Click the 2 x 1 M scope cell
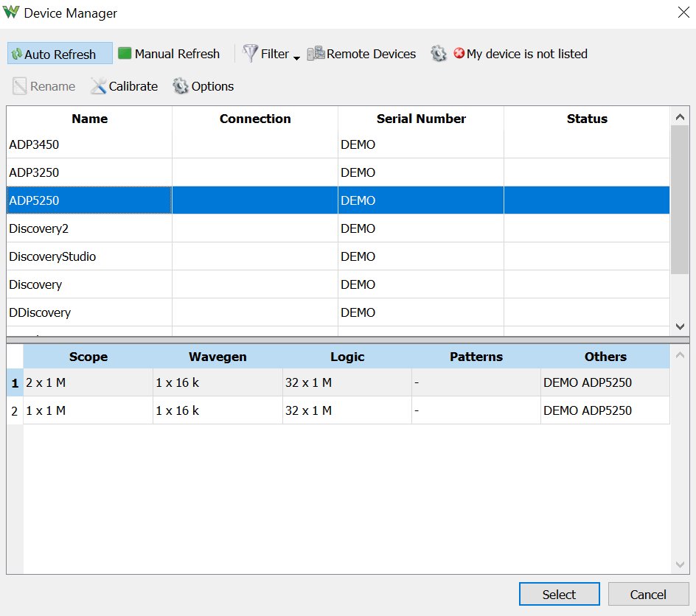 pos(88,382)
